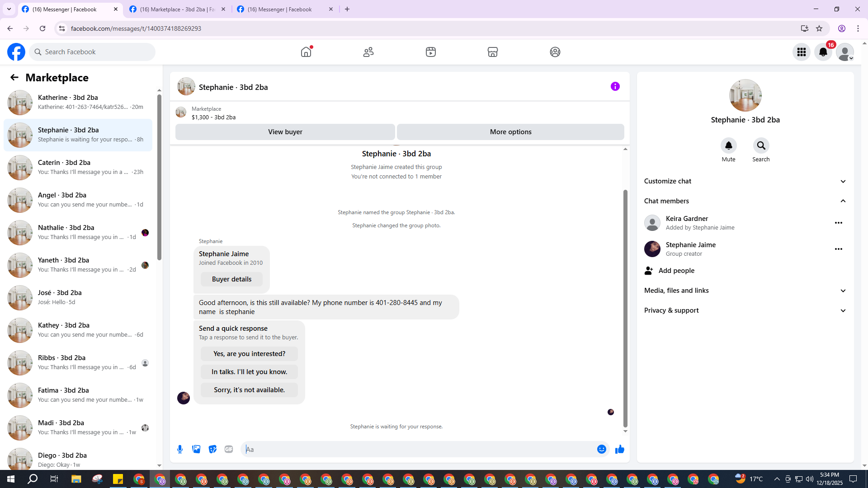The image size is (868, 488).
Task: Open the Facebook menu grid icon
Action: coord(802,52)
